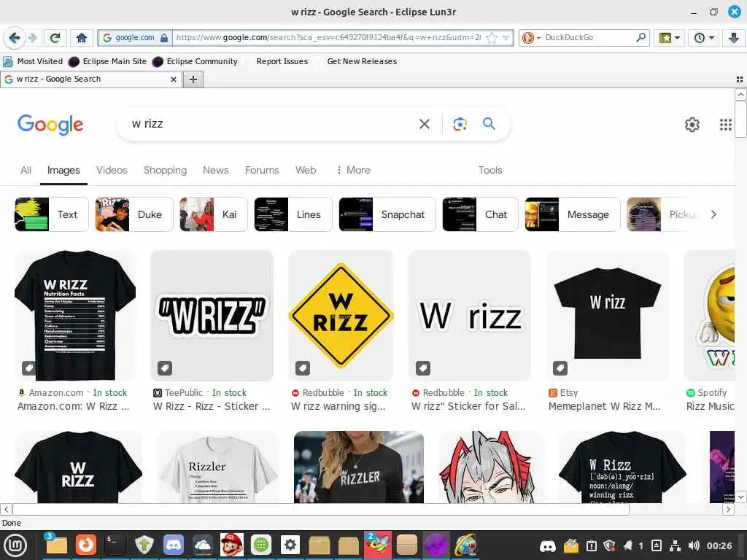Screen dimensions: 747x560
Task: Switch to the News tab
Action: point(215,171)
